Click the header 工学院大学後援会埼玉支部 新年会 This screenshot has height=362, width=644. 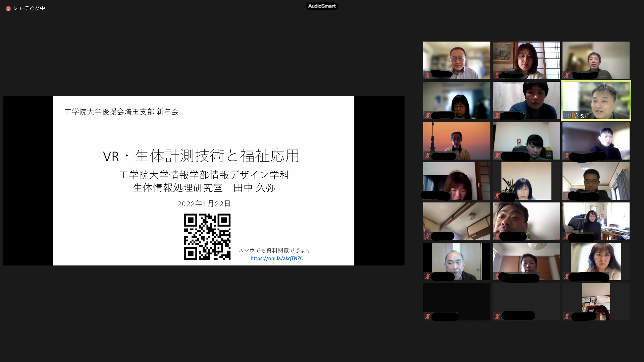(x=121, y=112)
